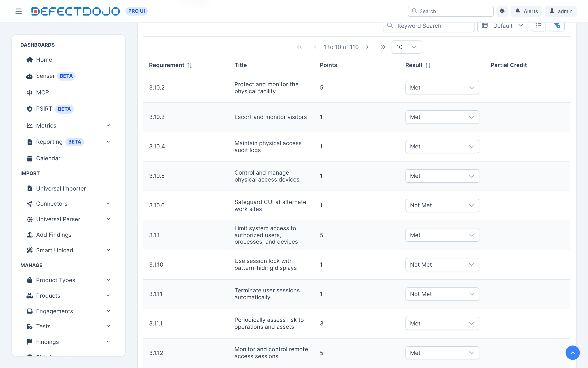The height and width of the screenshot is (368, 588).
Task: Expand the Product Types submenu chevron
Action: pos(108,280)
